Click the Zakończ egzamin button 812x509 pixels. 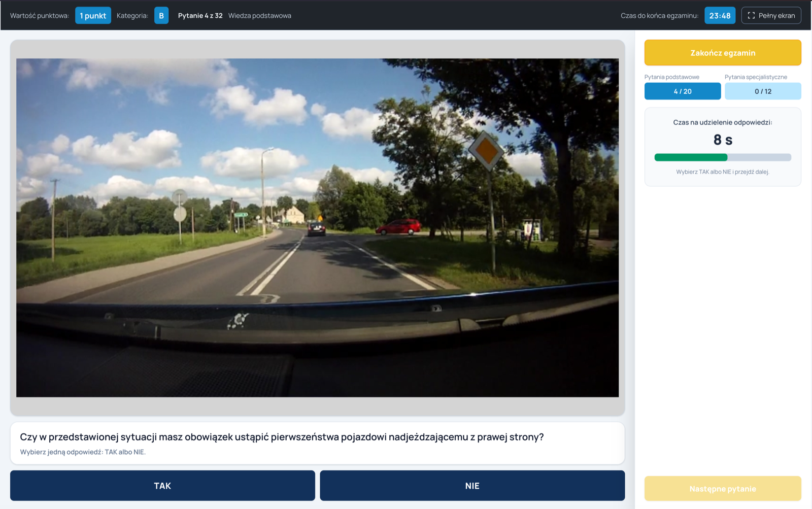point(723,53)
